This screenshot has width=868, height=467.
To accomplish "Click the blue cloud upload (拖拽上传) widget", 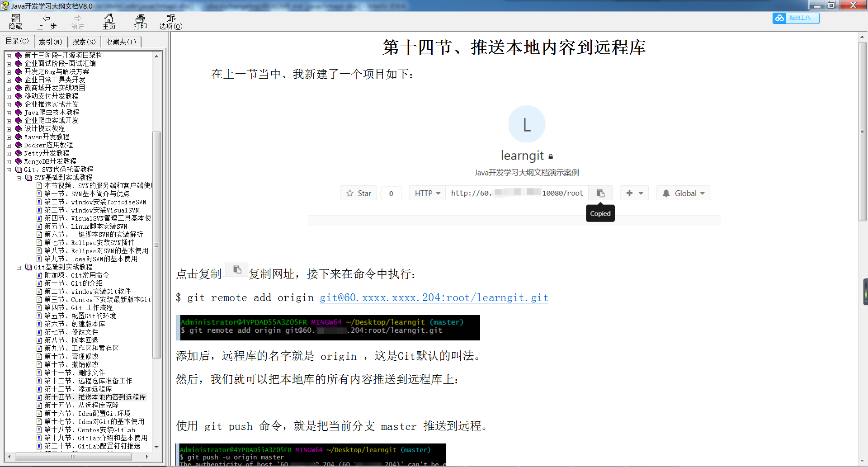I will [x=796, y=18].
